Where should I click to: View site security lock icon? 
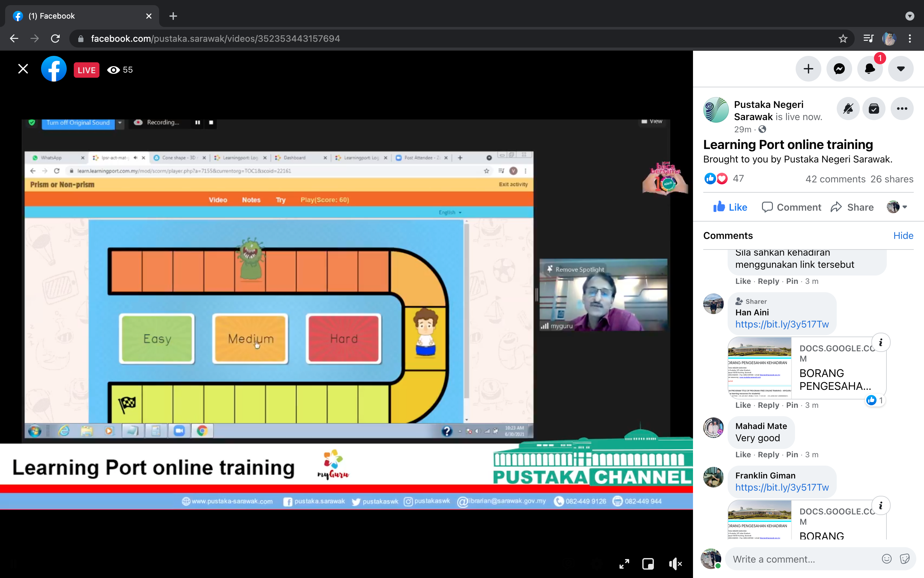coord(81,39)
